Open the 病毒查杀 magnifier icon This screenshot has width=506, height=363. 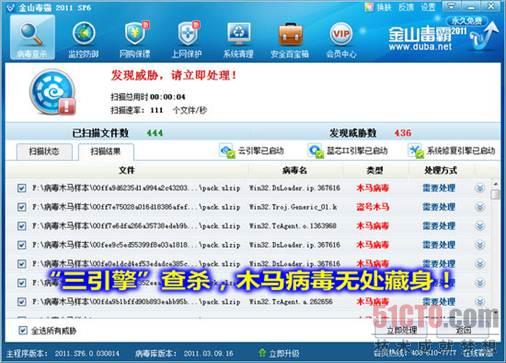point(32,34)
